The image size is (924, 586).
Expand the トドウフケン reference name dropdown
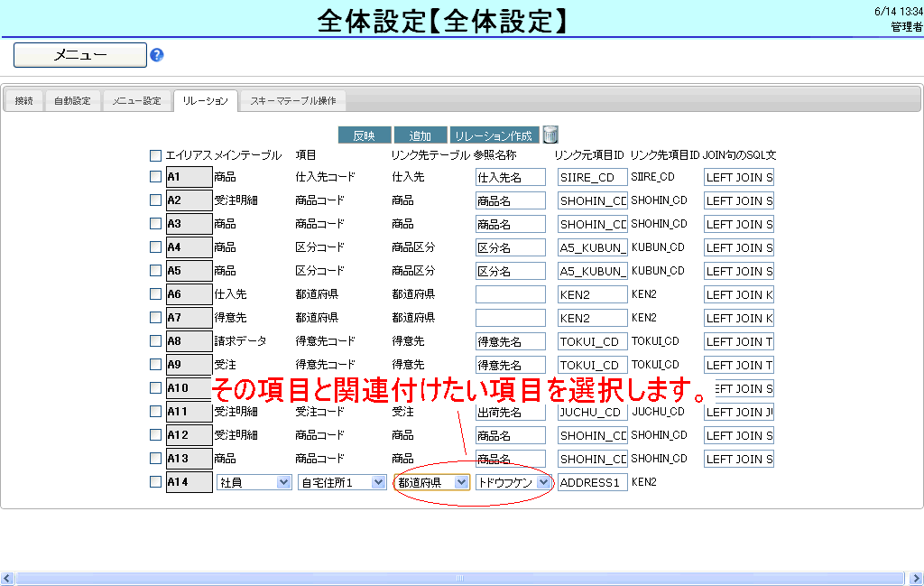pos(513,483)
